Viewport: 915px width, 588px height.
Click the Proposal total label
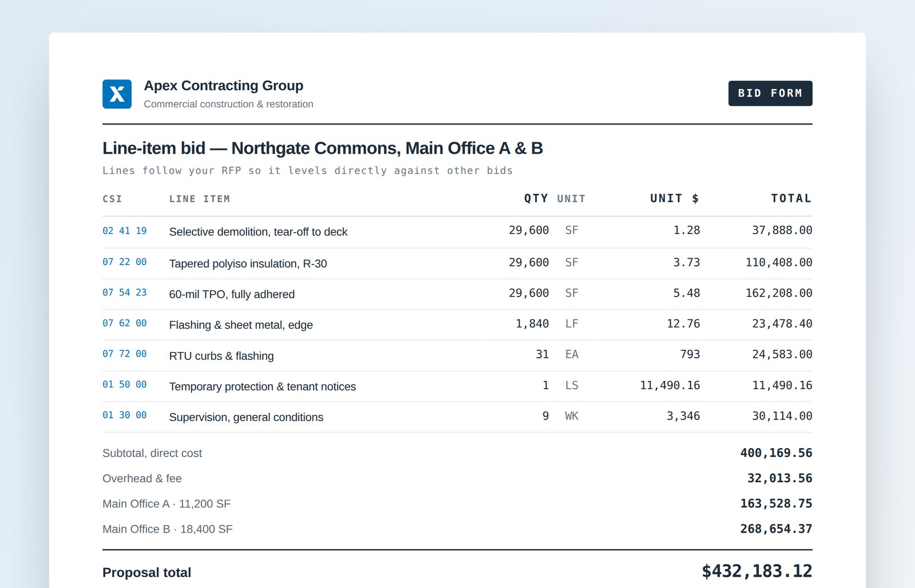tap(147, 573)
